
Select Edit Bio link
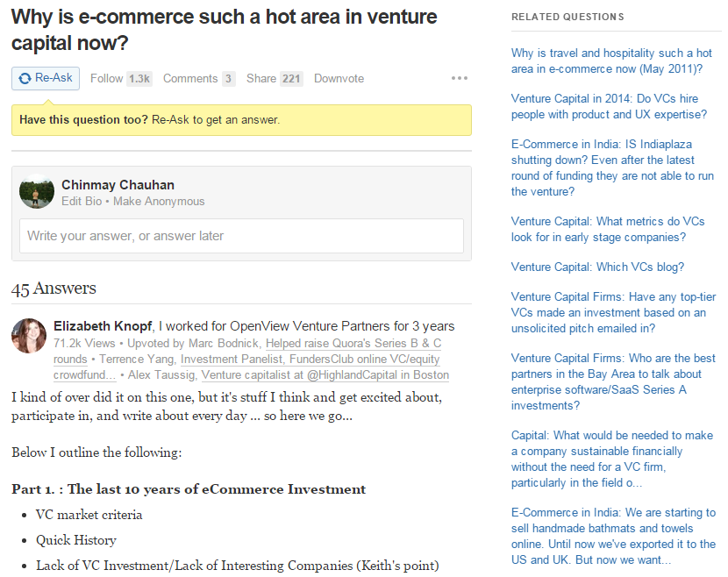[82, 201]
